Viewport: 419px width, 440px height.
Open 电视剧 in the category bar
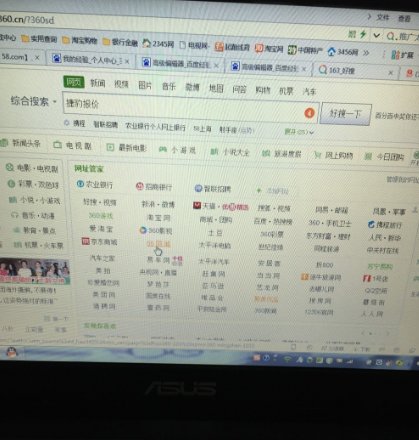coord(73,145)
